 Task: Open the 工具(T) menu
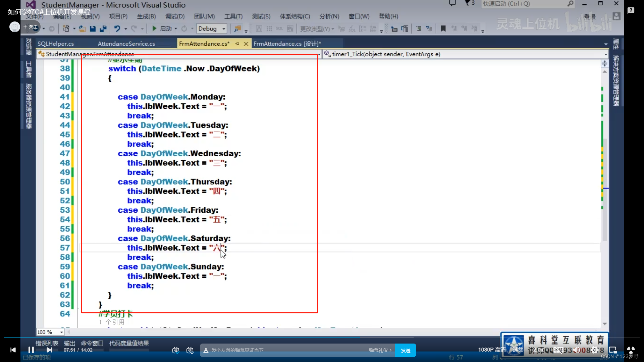tap(233, 16)
